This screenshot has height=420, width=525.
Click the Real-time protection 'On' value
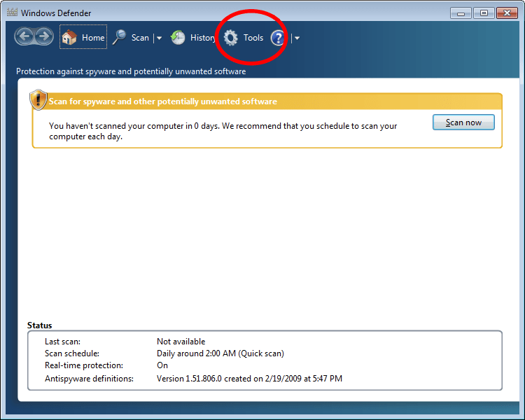coord(162,365)
